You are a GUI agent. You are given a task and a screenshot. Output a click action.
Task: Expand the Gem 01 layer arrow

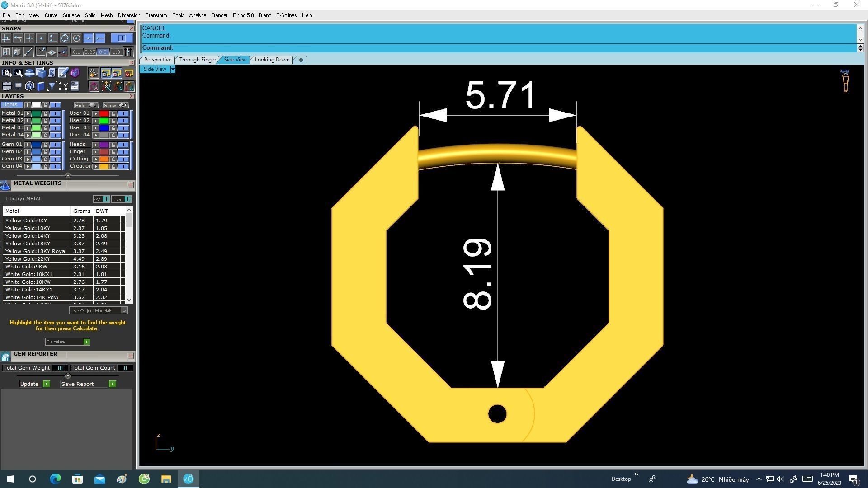(28, 145)
